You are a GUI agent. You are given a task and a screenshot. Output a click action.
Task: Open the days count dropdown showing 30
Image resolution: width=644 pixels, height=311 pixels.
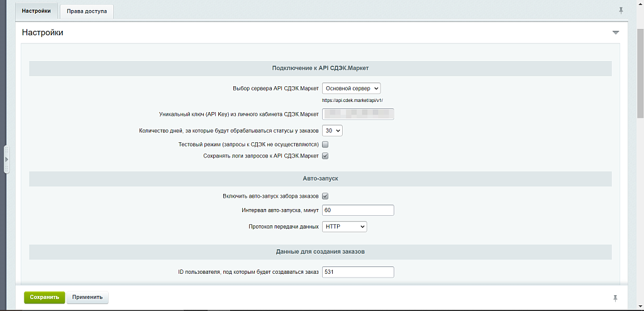point(331,130)
